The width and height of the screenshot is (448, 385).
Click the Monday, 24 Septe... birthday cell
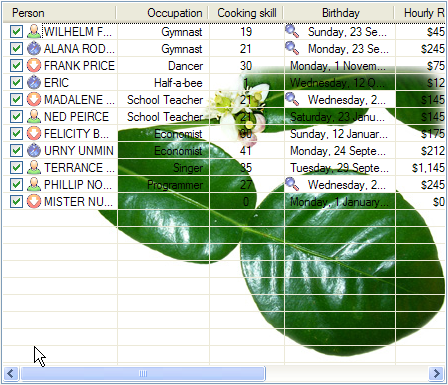tap(340, 151)
